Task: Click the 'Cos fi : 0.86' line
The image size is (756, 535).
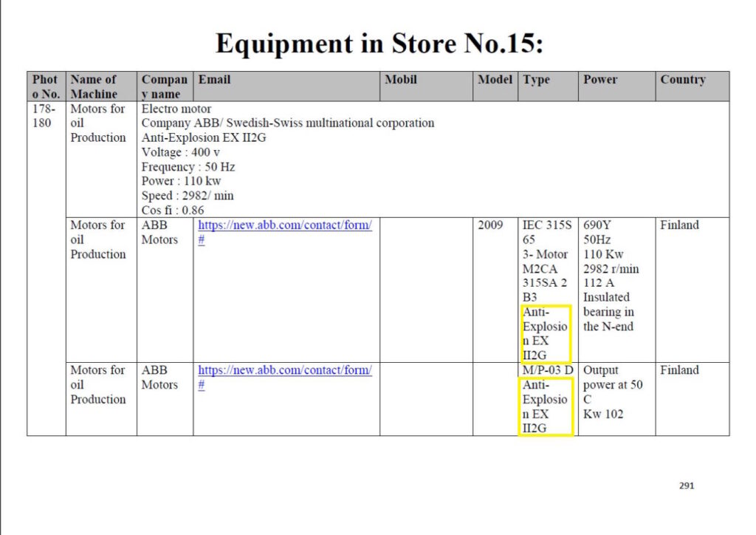Action: (x=173, y=211)
